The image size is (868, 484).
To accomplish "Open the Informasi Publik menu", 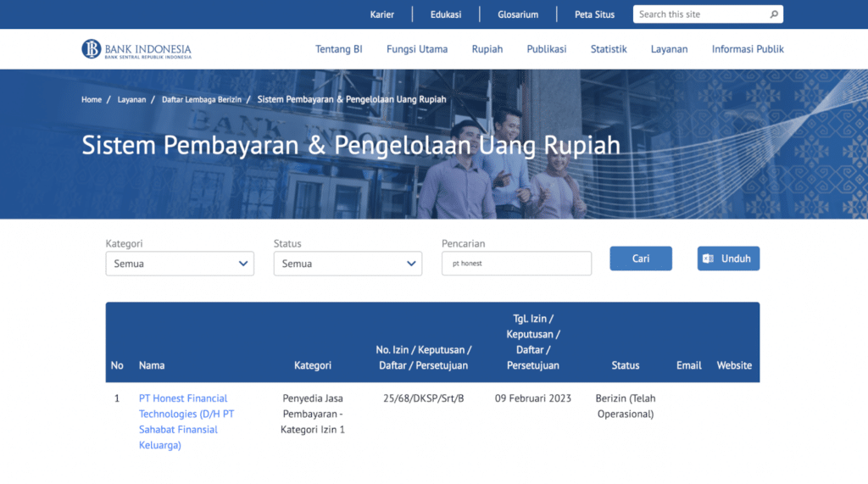I will pyautogui.click(x=748, y=48).
